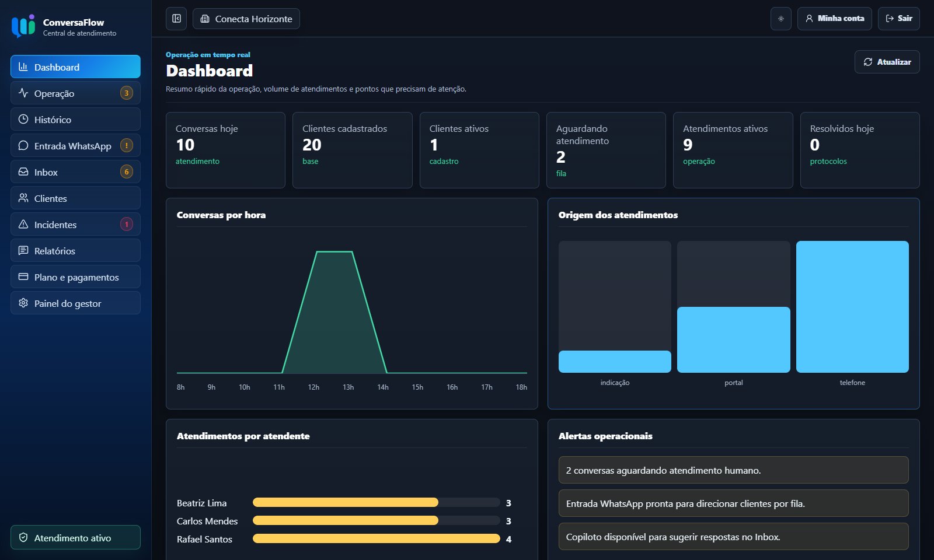Click Rafael Santos yellow progress bar

(377, 538)
